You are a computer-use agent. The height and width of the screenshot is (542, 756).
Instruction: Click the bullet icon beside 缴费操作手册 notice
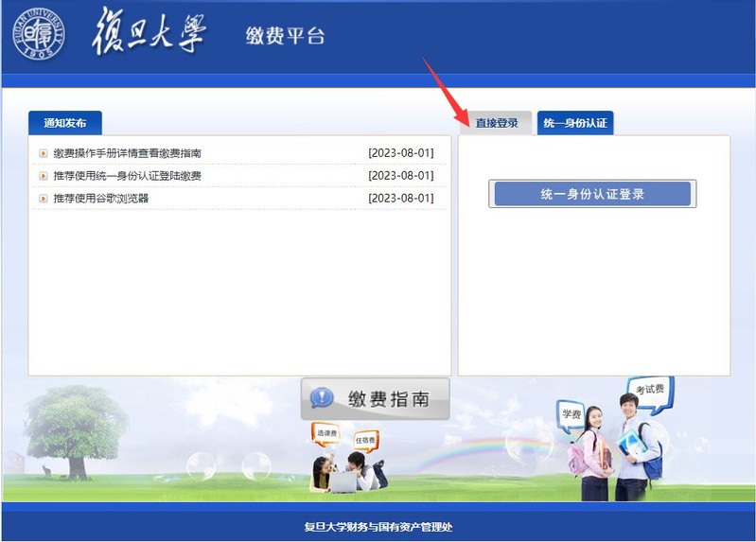click(43, 153)
